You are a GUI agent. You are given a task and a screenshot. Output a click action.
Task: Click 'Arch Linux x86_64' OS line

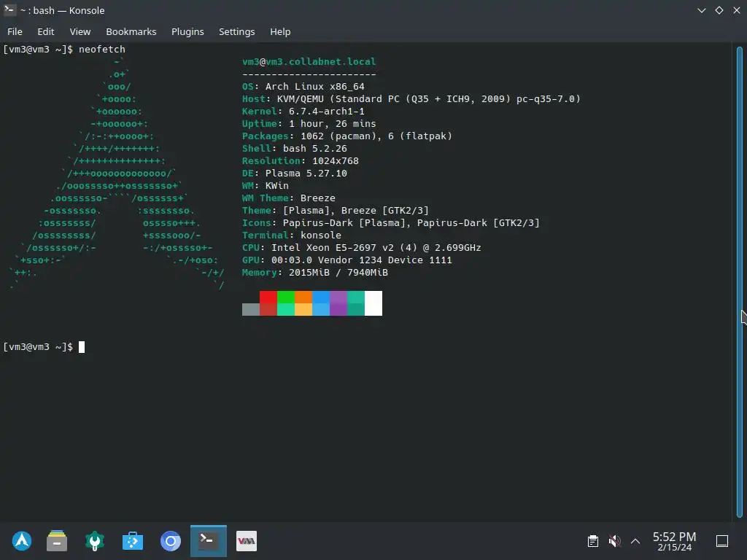(315, 86)
